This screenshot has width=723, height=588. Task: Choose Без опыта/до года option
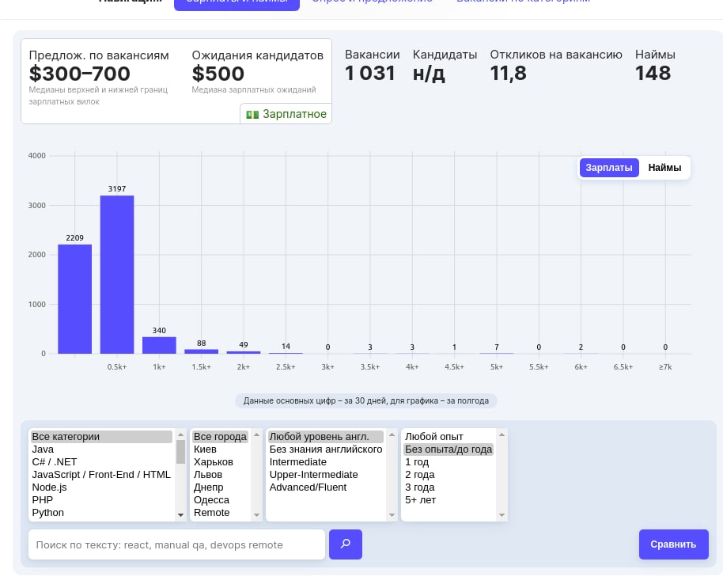[x=449, y=450]
